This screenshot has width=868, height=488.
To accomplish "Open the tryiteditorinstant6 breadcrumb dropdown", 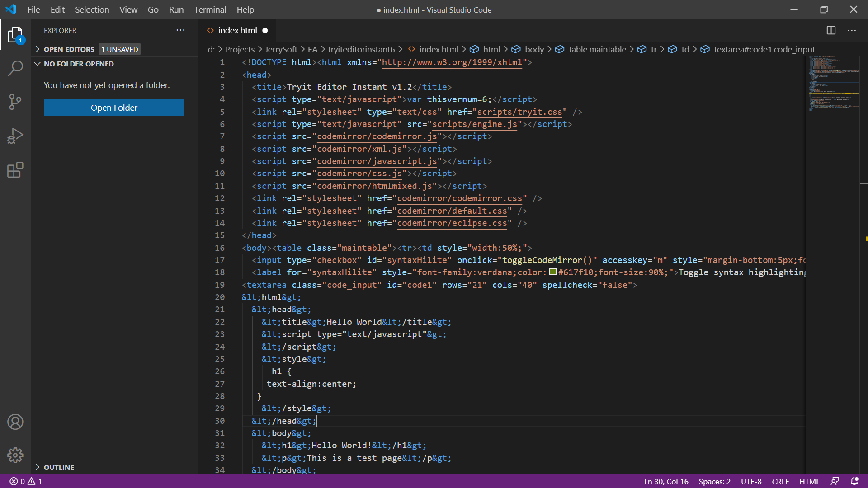I will click(361, 49).
